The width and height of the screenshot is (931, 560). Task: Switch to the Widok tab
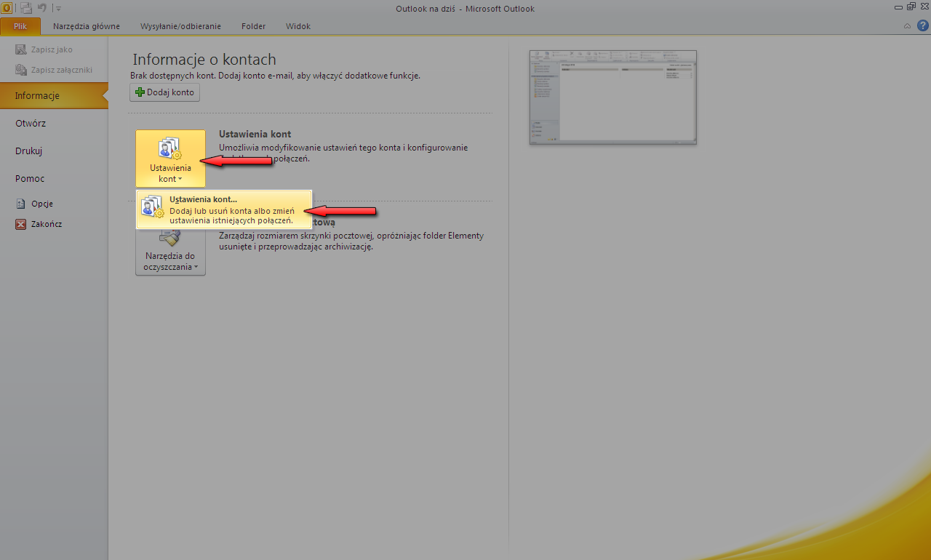click(x=298, y=26)
